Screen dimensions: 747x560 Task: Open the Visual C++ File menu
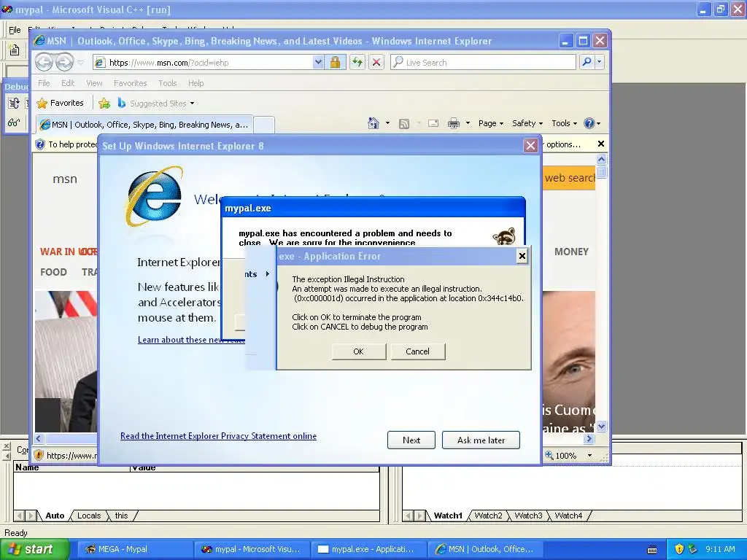15,30
